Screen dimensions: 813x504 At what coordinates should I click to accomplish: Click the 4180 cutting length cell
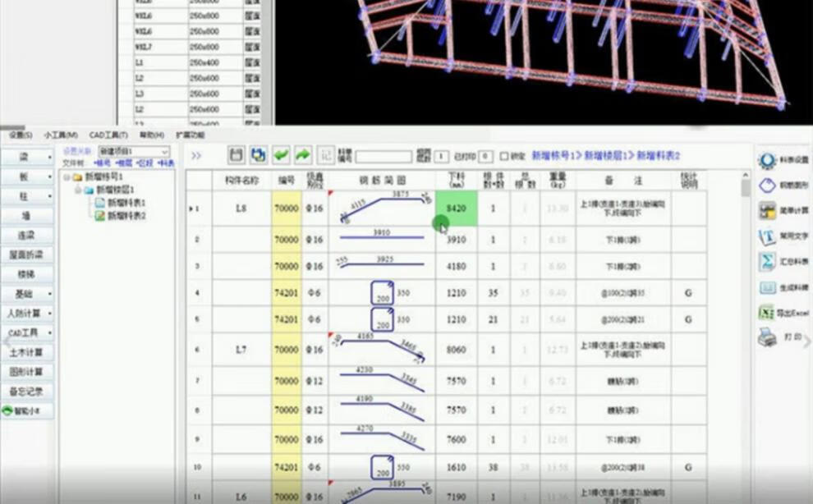coord(457,267)
